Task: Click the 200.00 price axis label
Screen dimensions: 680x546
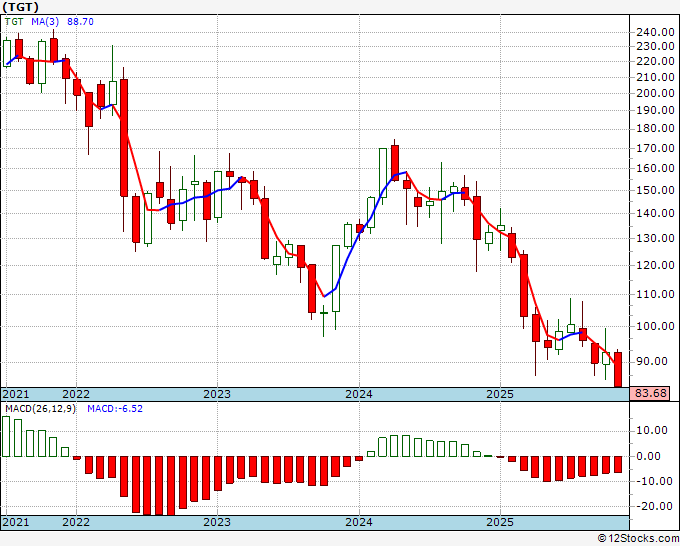Action: [x=655, y=93]
